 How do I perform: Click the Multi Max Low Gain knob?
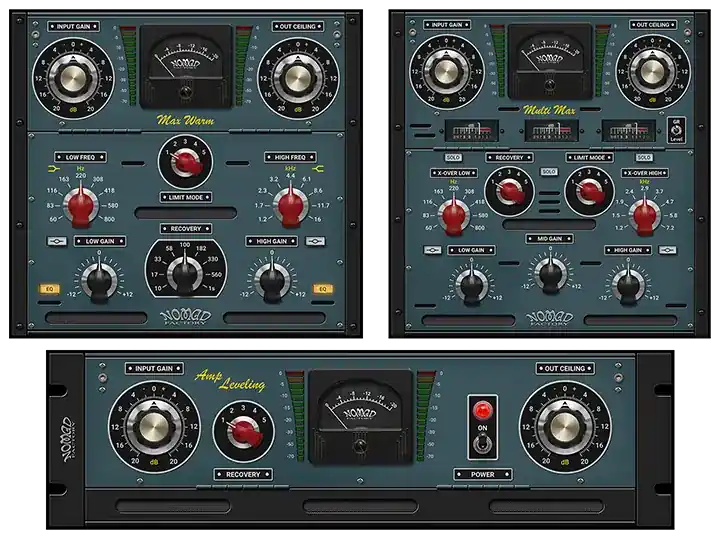pos(472,286)
